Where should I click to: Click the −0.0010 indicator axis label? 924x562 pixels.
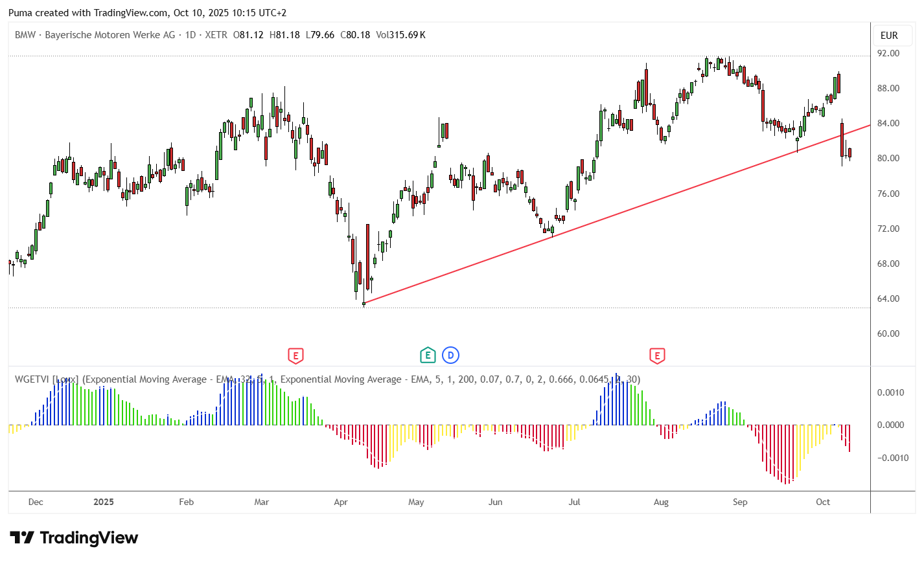[x=893, y=458]
